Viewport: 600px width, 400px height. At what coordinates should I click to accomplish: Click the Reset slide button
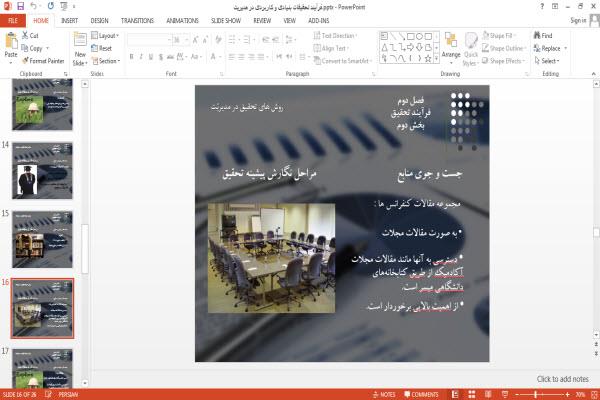[x=102, y=48]
